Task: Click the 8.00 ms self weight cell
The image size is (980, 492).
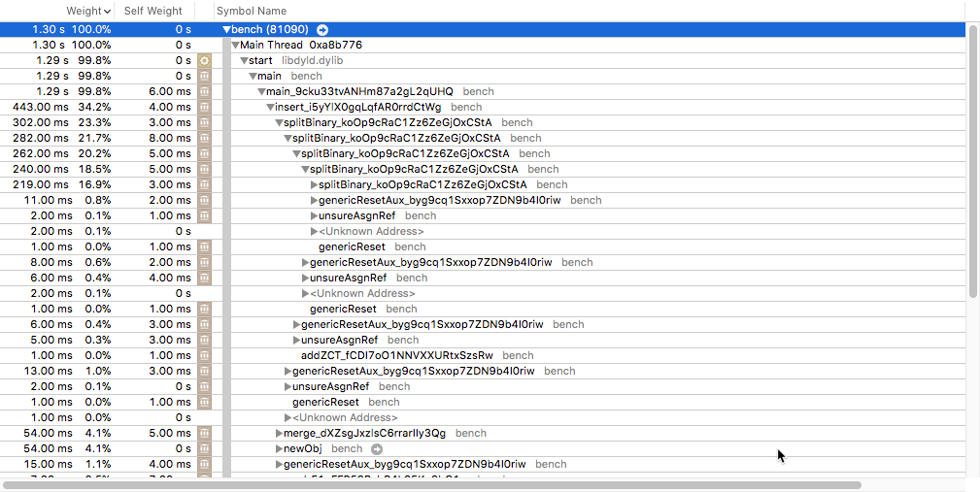Action: [x=170, y=139]
